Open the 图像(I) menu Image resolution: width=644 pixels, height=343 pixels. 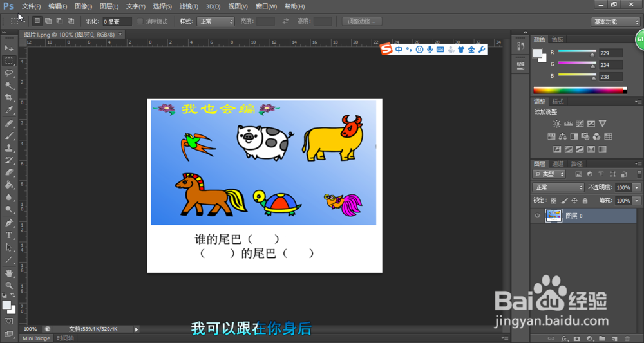(x=84, y=6)
